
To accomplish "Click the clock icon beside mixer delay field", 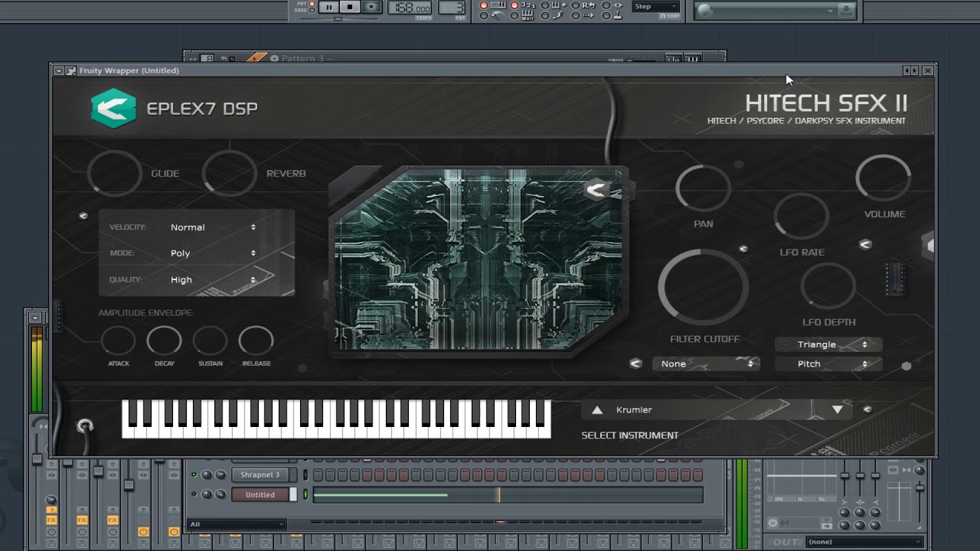I will point(773,523).
